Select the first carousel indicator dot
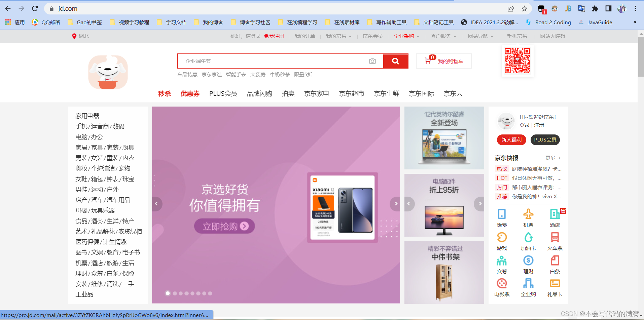 [x=168, y=293]
